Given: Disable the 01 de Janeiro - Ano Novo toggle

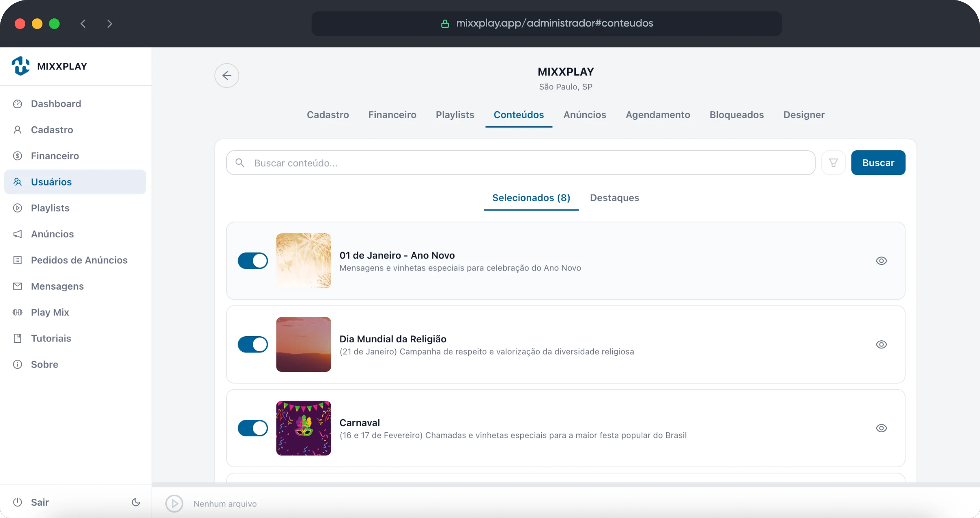Looking at the screenshot, I should (253, 261).
